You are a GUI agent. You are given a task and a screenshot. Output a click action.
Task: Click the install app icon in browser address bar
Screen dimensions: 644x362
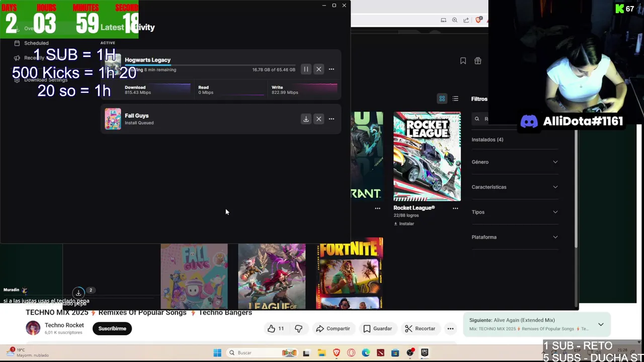pyautogui.click(x=443, y=20)
